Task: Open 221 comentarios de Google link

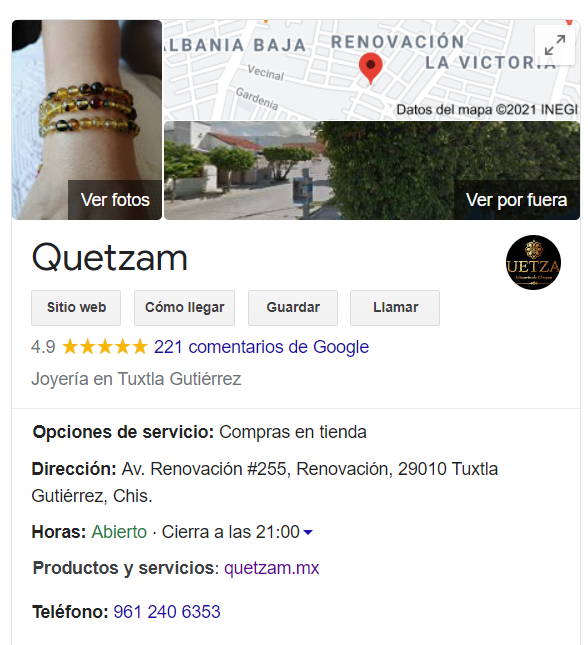Action: (261, 347)
